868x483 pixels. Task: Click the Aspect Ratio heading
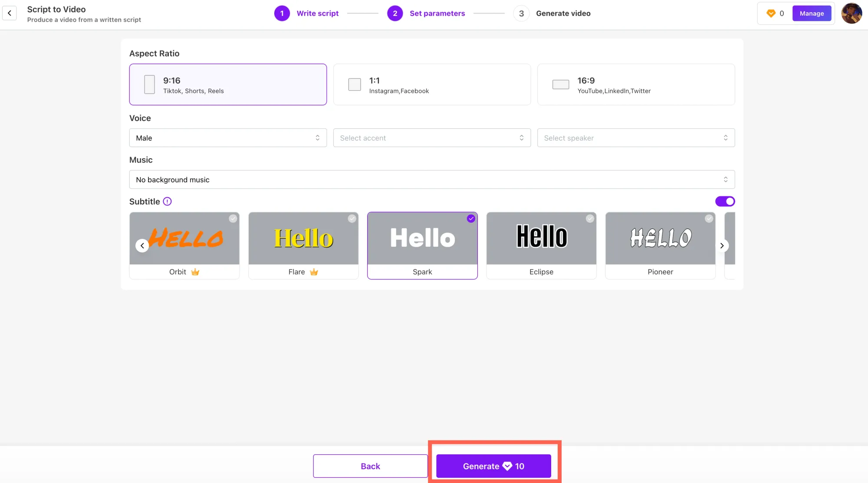154,53
